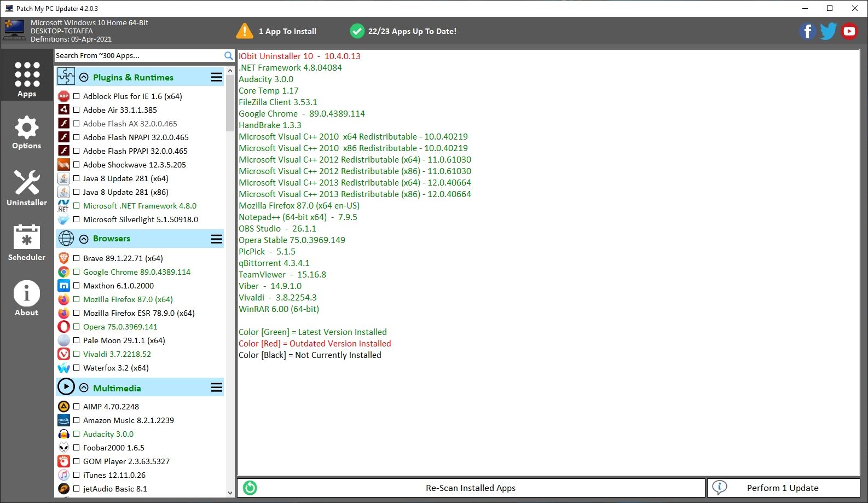Open the Twitter bird icon
The width and height of the screenshot is (868, 503).
828,31
